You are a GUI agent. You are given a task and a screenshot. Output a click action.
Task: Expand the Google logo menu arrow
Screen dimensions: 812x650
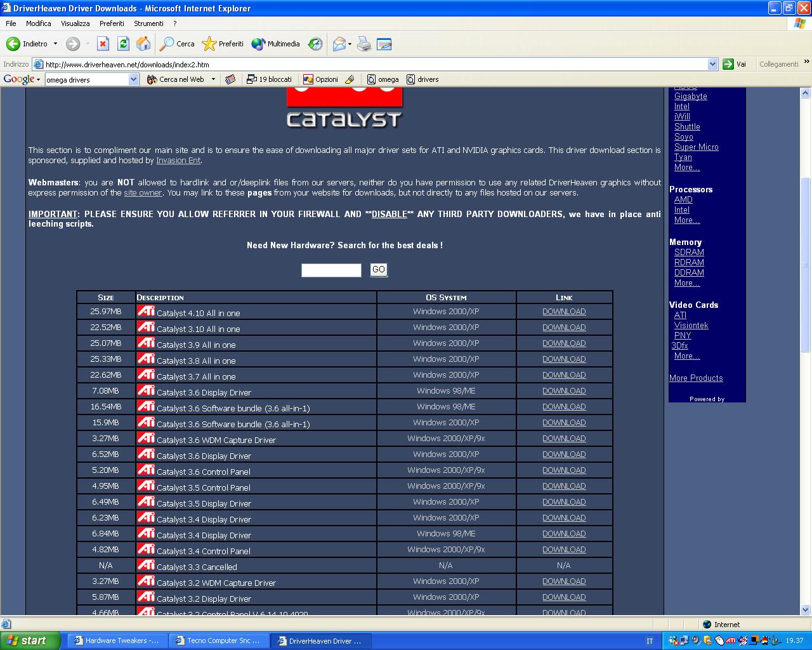(x=38, y=79)
